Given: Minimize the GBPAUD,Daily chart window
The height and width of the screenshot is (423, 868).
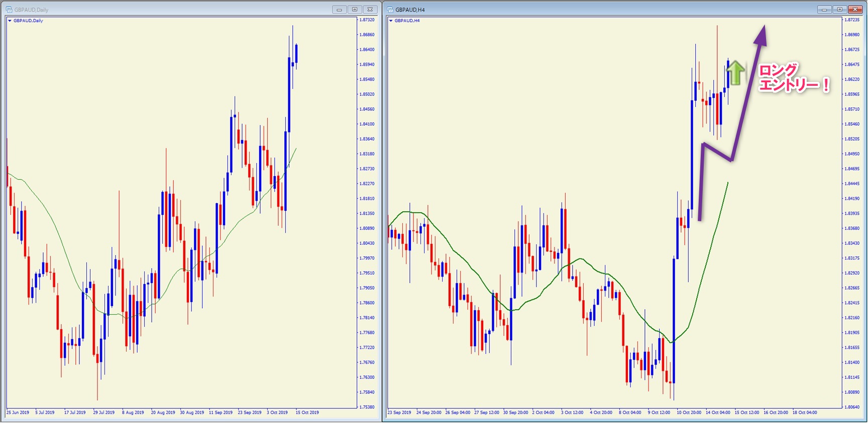Looking at the screenshot, I should (340, 10).
